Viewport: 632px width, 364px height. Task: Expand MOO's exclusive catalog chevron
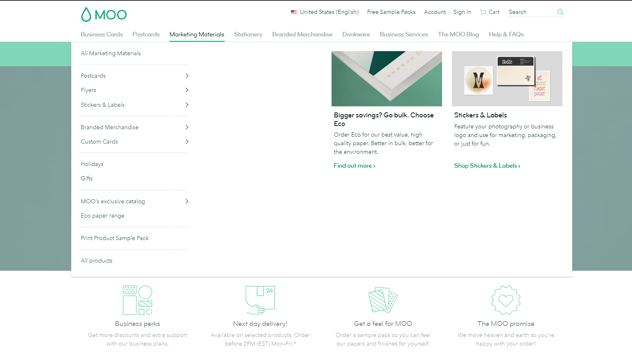tap(187, 201)
